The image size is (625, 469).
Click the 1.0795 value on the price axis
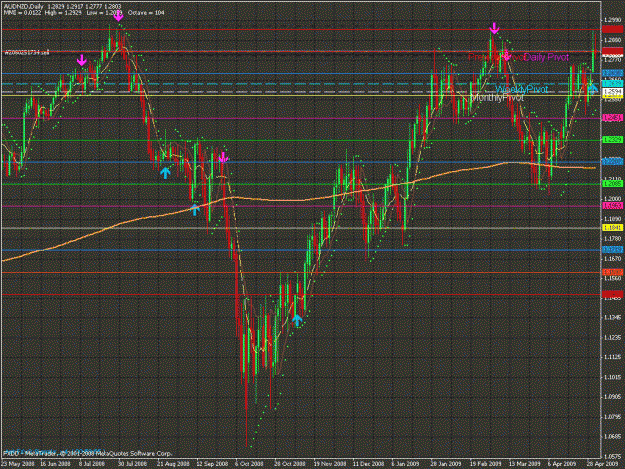pos(613,417)
